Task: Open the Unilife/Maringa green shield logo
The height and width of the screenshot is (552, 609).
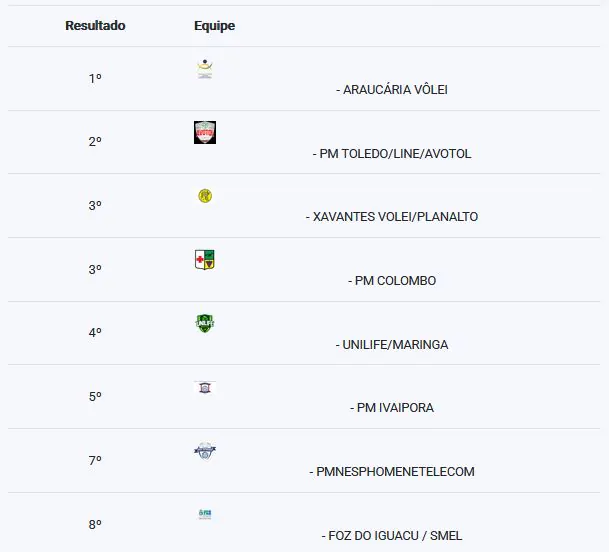Action: point(205,323)
